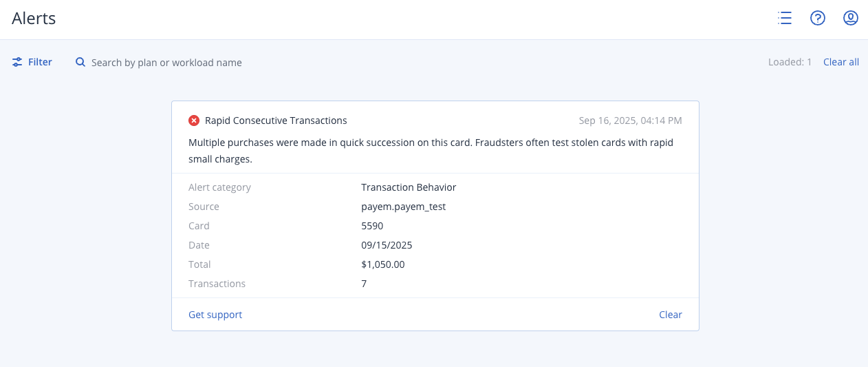
Task: Click the search magnifier icon
Action: point(80,62)
